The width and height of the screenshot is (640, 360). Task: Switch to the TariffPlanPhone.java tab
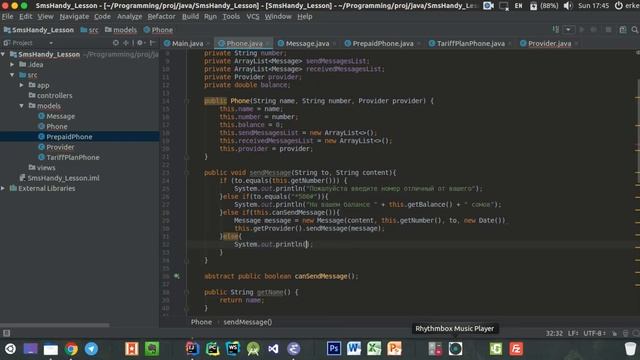tap(467, 43)
